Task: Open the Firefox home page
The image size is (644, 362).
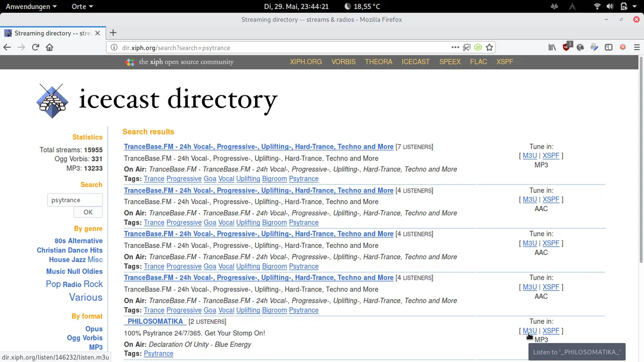Action: [x=49, y=47]
